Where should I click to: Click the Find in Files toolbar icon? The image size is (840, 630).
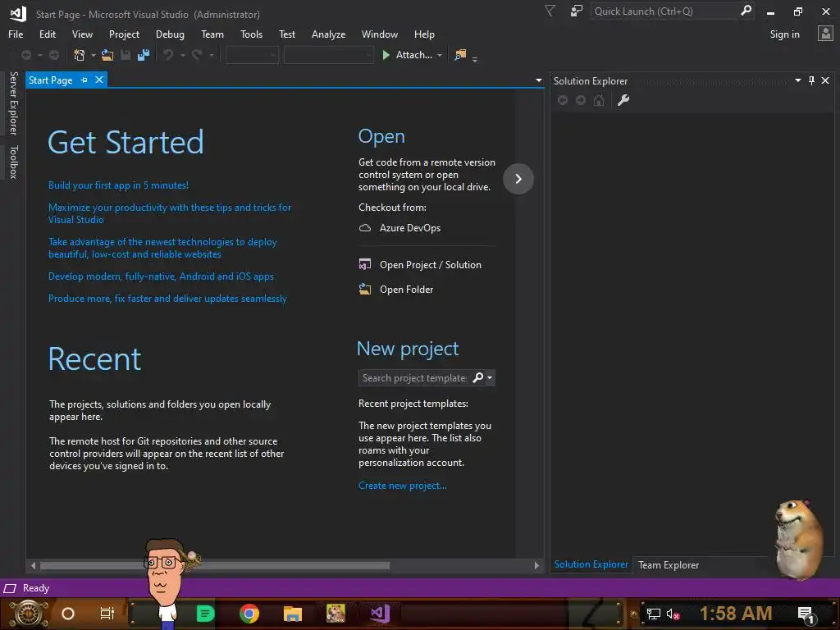click(460, 55)
